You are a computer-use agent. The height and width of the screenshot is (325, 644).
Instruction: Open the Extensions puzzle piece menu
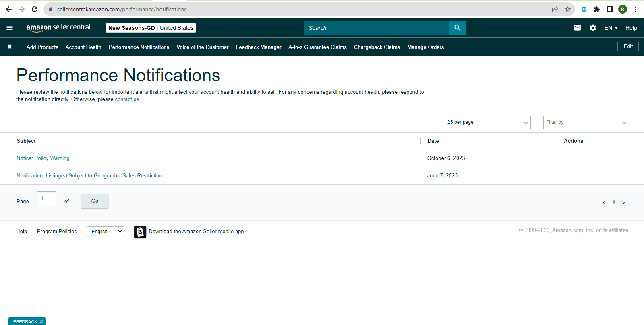point(597,9)
